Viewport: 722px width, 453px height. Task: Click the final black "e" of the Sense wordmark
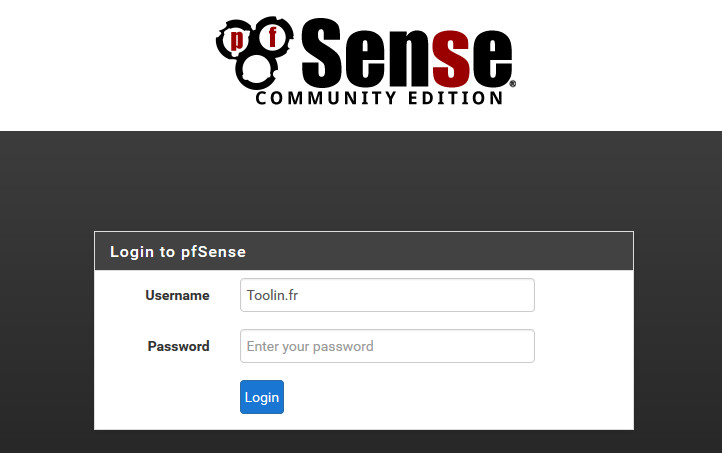pyautogui.click(x=492, y=58)
